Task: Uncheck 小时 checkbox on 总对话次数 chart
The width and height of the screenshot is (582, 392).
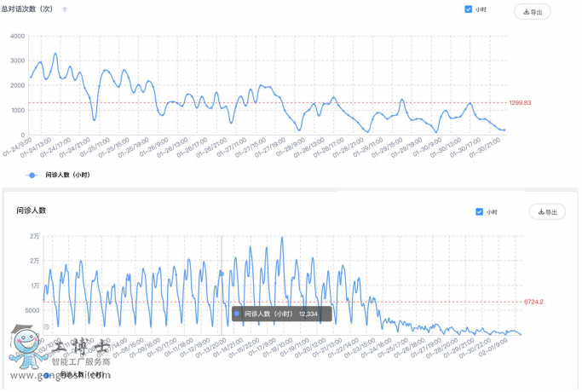Action: pos(469,9)
